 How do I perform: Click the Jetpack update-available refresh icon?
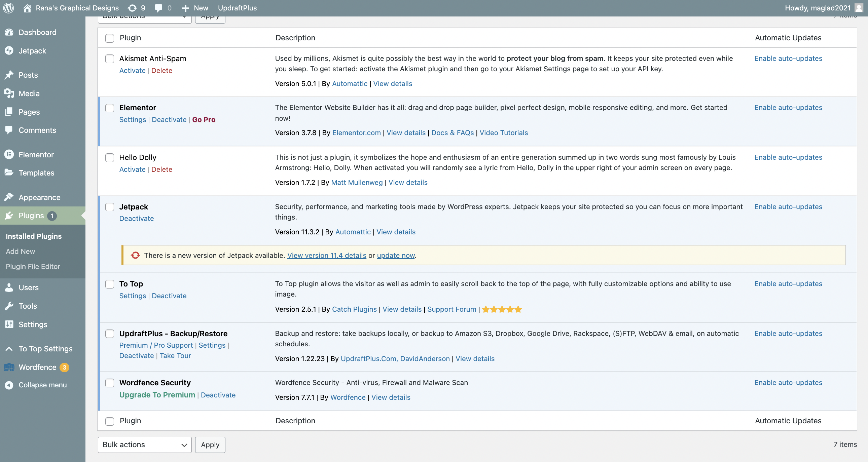coord(136,255)
